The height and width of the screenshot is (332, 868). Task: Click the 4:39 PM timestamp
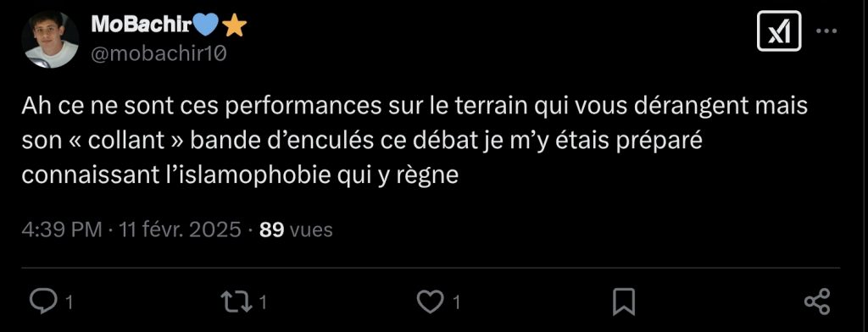point(61,229)
